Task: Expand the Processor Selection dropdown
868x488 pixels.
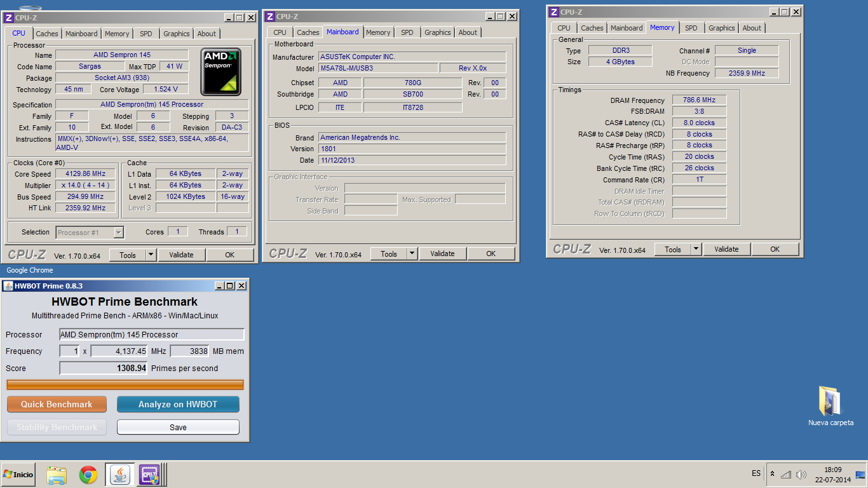Action: pos(118,233)
